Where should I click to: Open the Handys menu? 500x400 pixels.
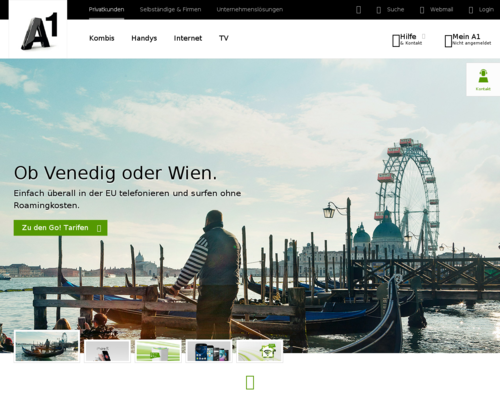[x=144, y=38]
